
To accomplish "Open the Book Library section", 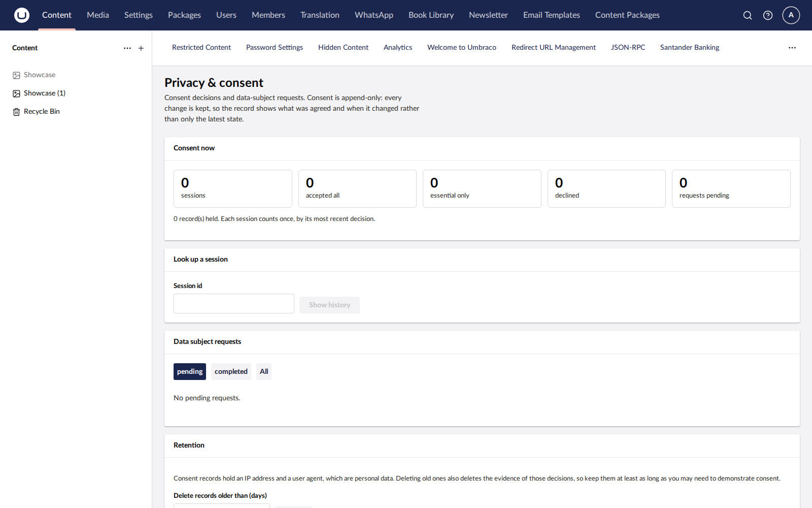I will 431,15.
